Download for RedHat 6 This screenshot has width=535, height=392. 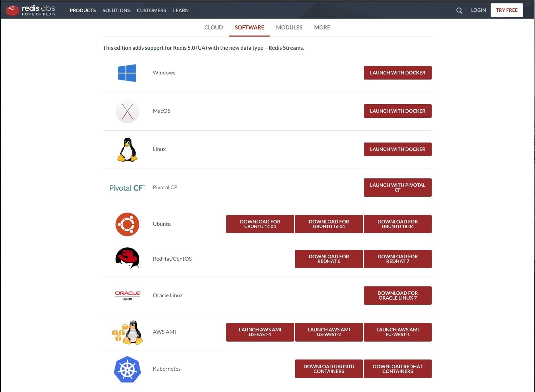pos(329,259)
